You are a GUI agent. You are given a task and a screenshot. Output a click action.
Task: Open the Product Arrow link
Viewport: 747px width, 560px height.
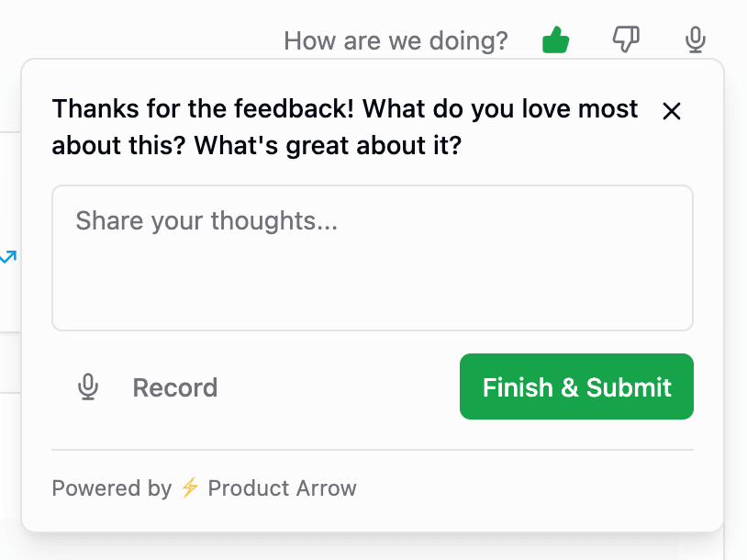pos(282,487)
